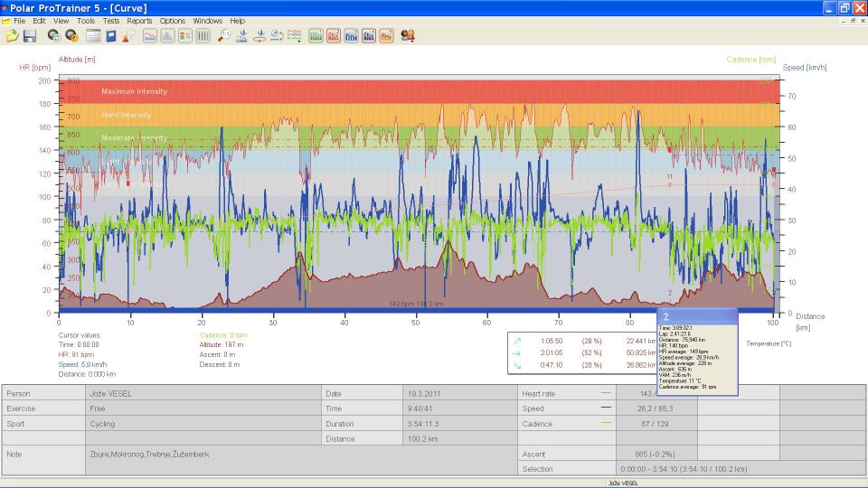Viewport: 868px width, 488px height.
Task: Click the Cadence value 87 / 129
Action: [x=655, y=424]
